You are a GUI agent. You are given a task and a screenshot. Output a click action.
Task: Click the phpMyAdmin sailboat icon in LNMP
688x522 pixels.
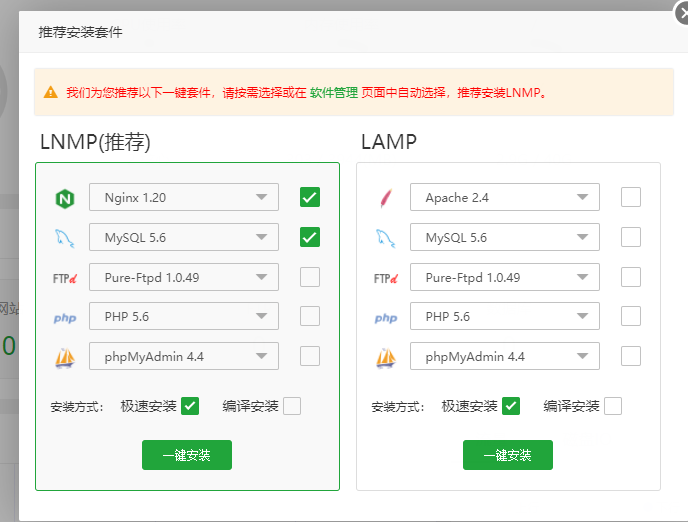pos(65,357)
